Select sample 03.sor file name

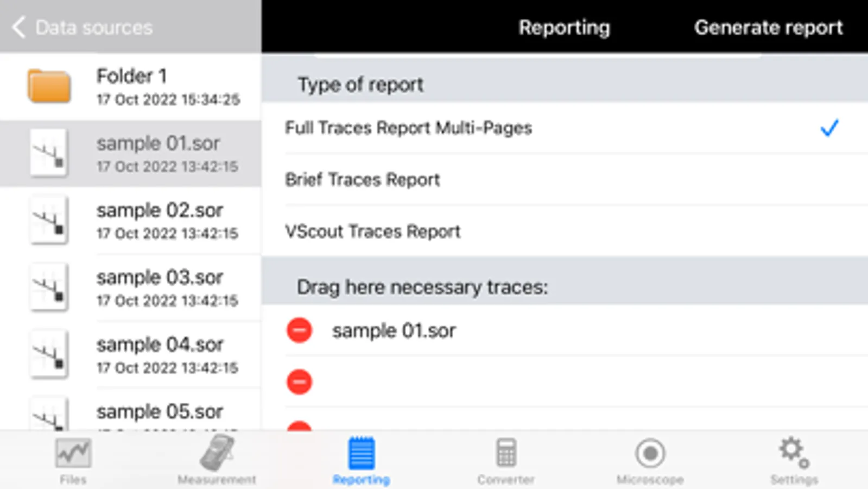160,278
